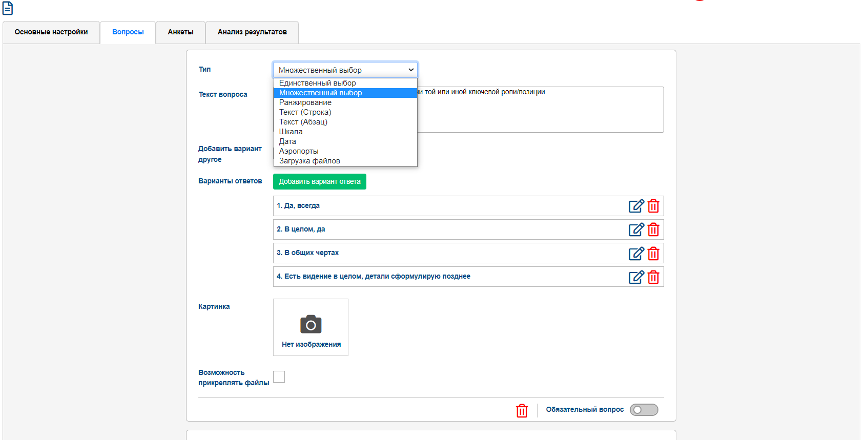
Task: Delete answer option 'В общих чертах'
Action: tap(653, 254)
